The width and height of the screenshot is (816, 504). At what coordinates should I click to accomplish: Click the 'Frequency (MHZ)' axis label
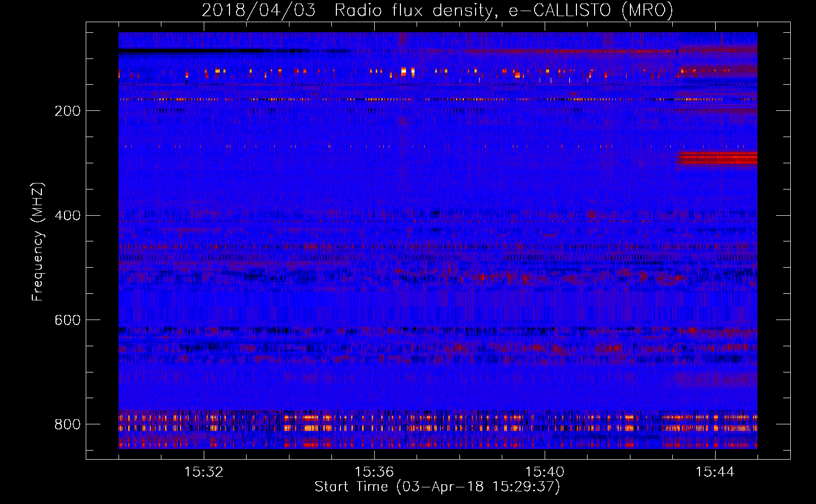38,242
